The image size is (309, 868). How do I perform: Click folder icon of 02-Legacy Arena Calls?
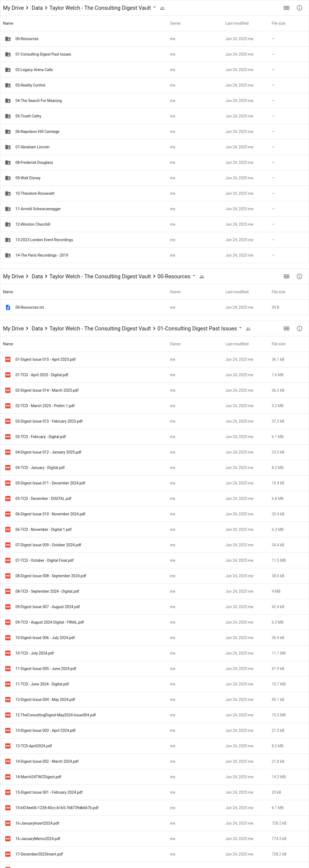click(8, 70)
